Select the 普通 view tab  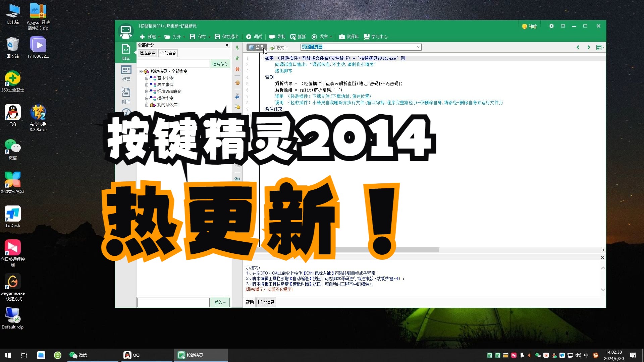pyautogui.click(x=257, y=47)
